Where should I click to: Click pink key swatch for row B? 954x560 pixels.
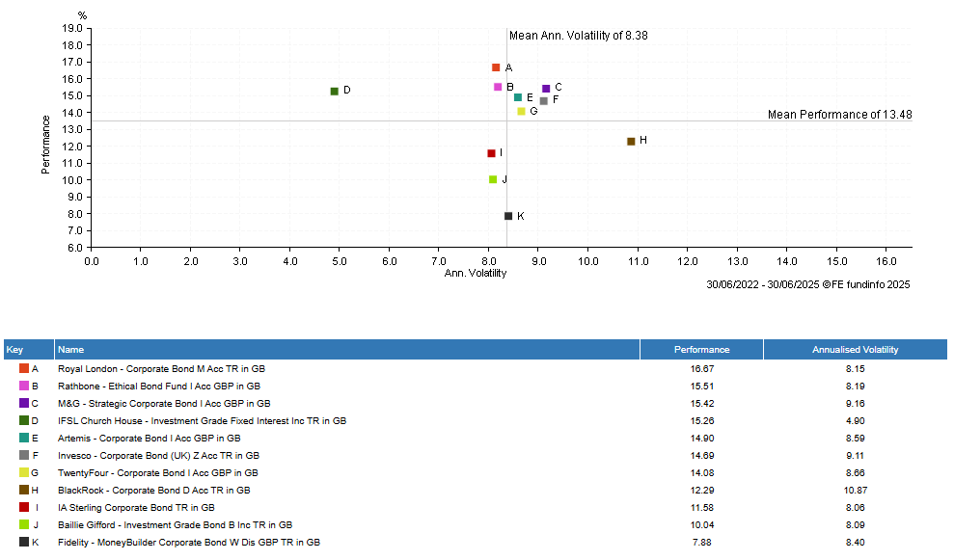(x=24, y=386)
